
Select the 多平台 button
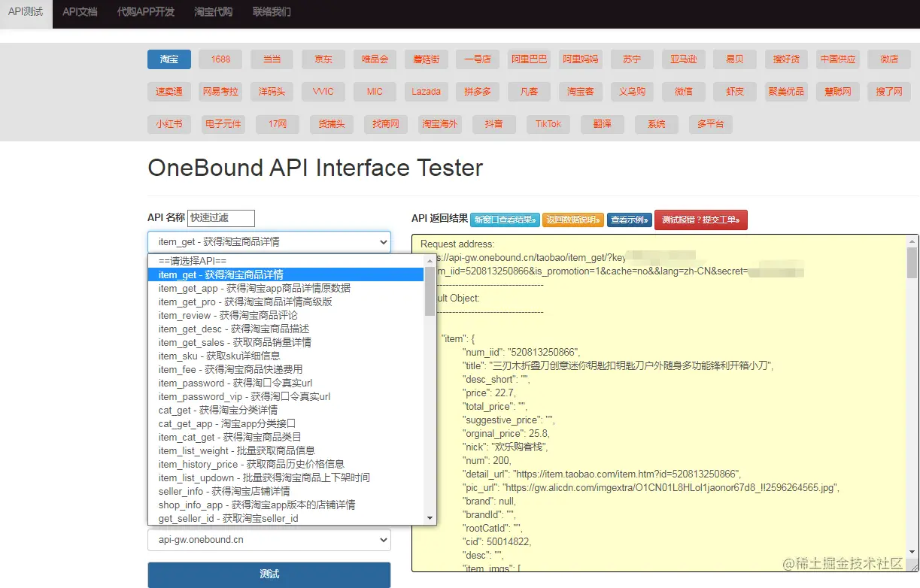pos(711,124)
